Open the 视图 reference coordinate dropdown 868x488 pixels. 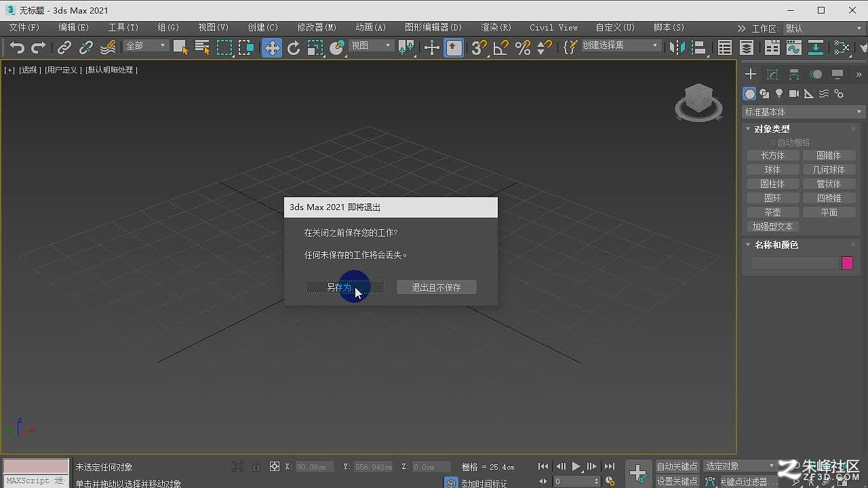pos(371,45)
